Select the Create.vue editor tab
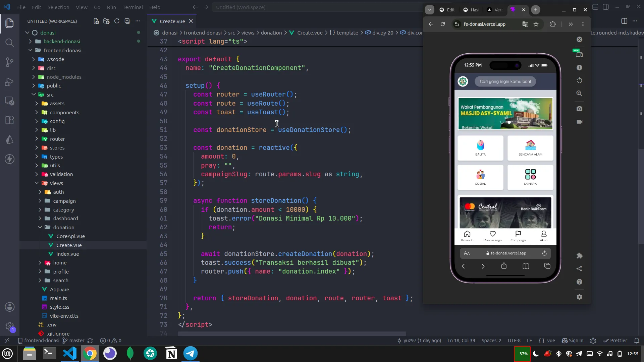 pyautogui.click(x=172, y=21)
